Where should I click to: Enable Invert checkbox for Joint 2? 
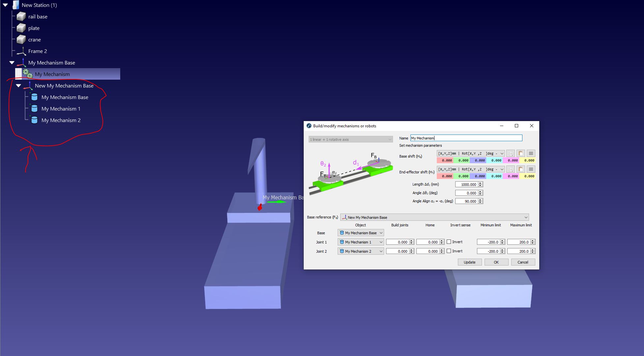449,251
